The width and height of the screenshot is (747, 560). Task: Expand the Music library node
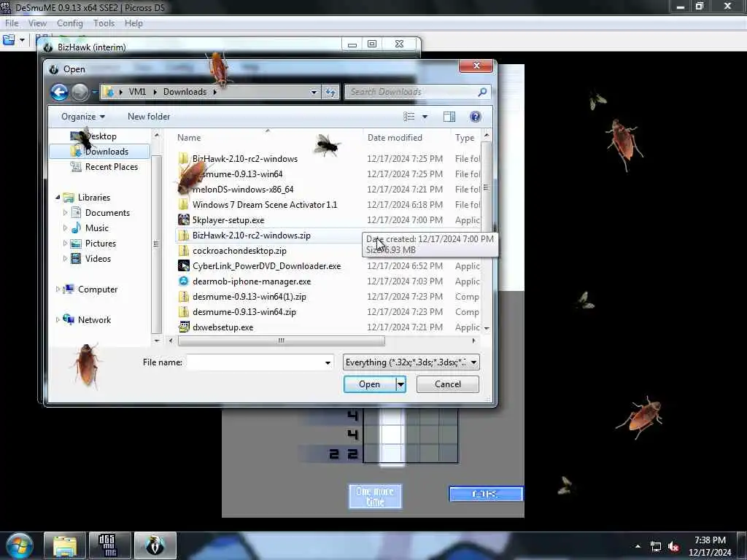click(65, 227)
